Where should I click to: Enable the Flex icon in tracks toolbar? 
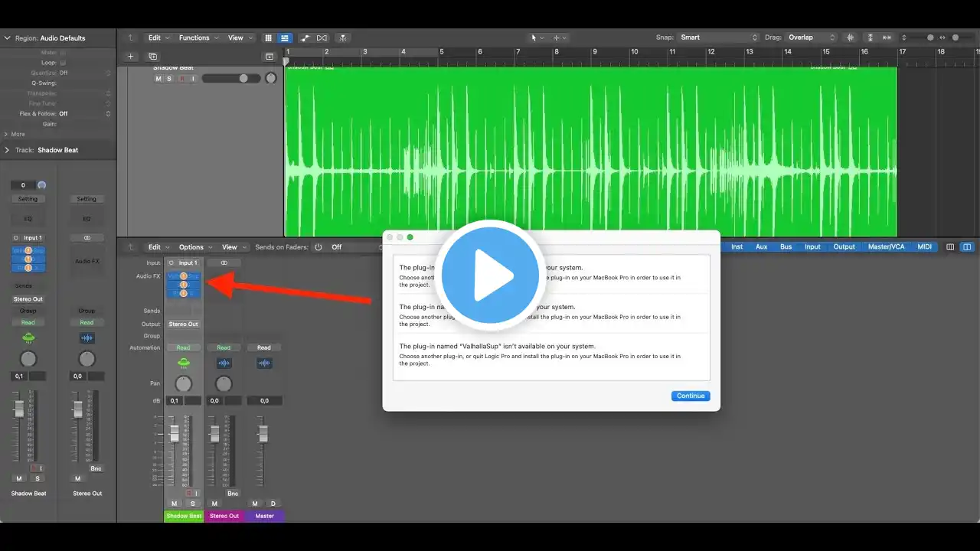(322, 37)
